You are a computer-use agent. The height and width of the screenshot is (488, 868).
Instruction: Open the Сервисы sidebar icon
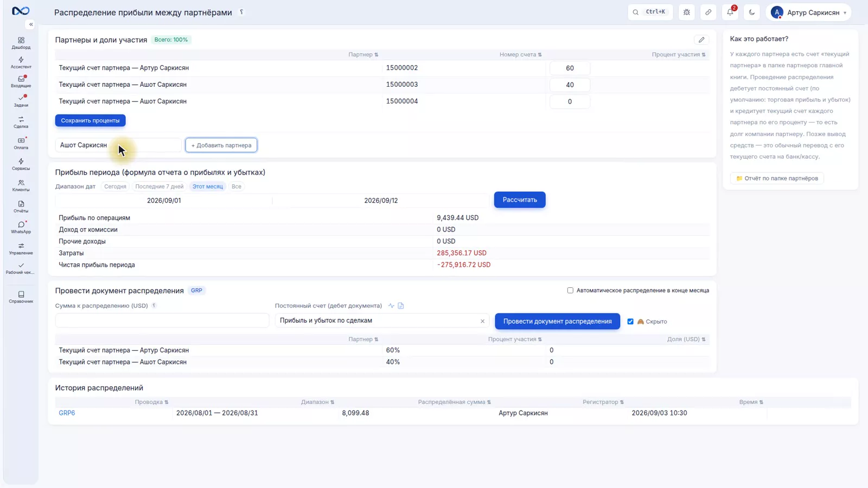coord(21,164)
